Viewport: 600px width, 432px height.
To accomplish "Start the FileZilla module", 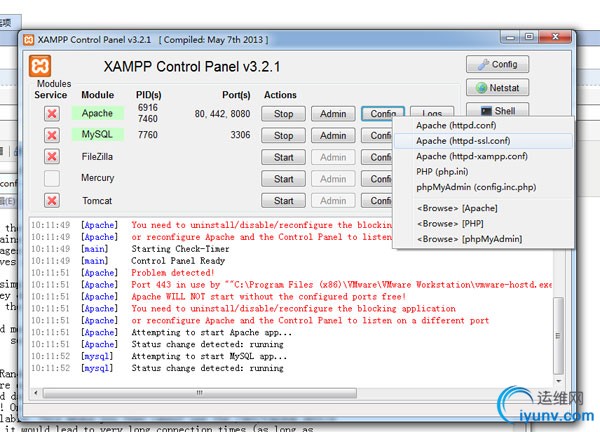I will (283, 157).
